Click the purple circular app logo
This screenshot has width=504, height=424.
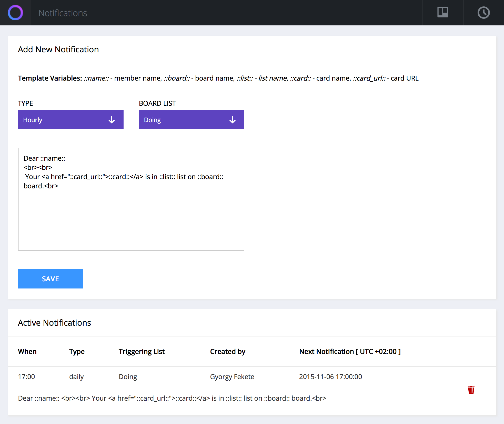(15, 13)
